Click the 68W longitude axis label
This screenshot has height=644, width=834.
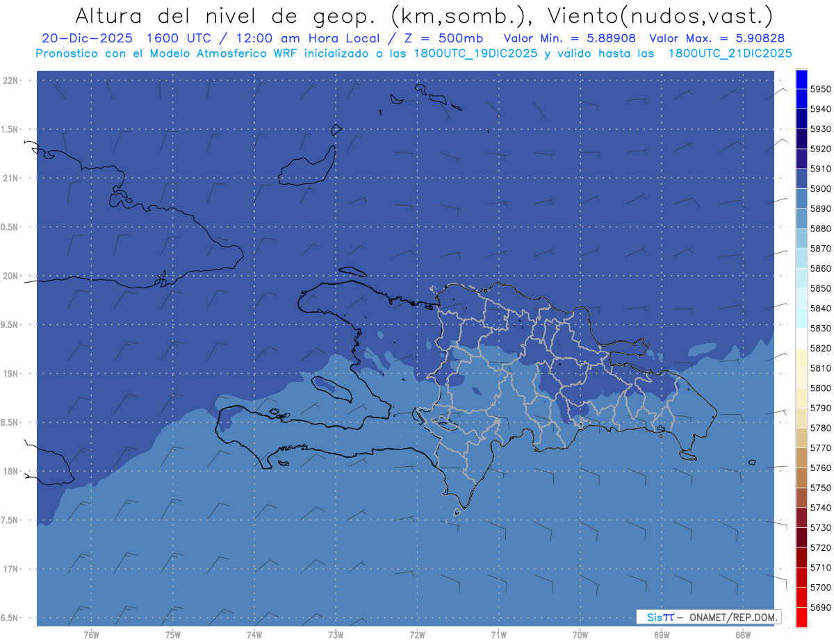coord(743,635)
